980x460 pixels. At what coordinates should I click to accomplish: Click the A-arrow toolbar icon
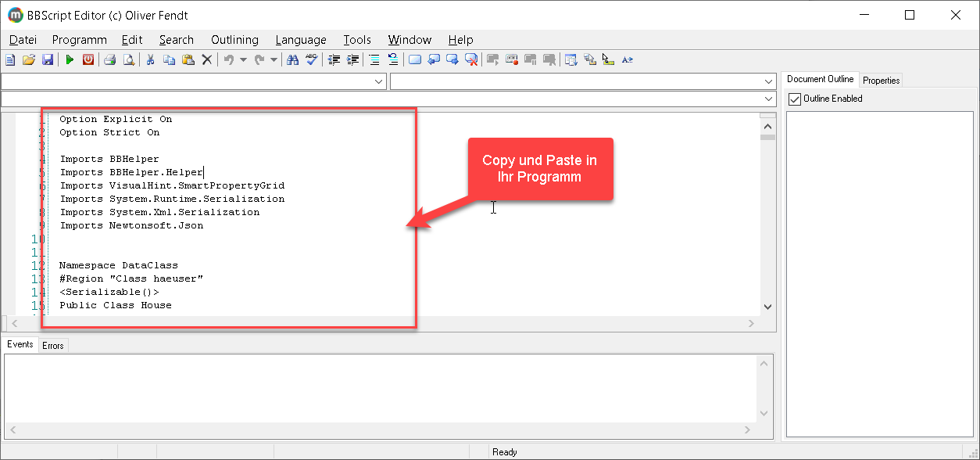pyautogui.click(x=627, y=59)
